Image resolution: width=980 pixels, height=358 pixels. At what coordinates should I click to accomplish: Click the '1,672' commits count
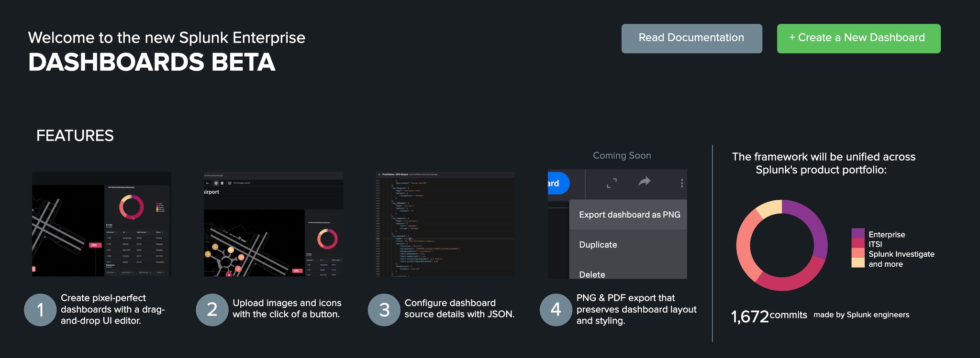point(750,316)
